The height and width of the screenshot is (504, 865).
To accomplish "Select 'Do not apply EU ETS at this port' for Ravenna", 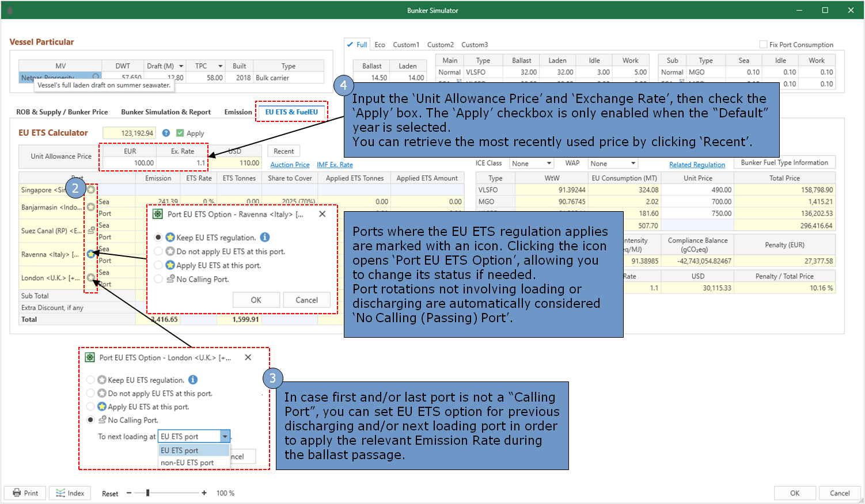I will (x=158, y=251).
